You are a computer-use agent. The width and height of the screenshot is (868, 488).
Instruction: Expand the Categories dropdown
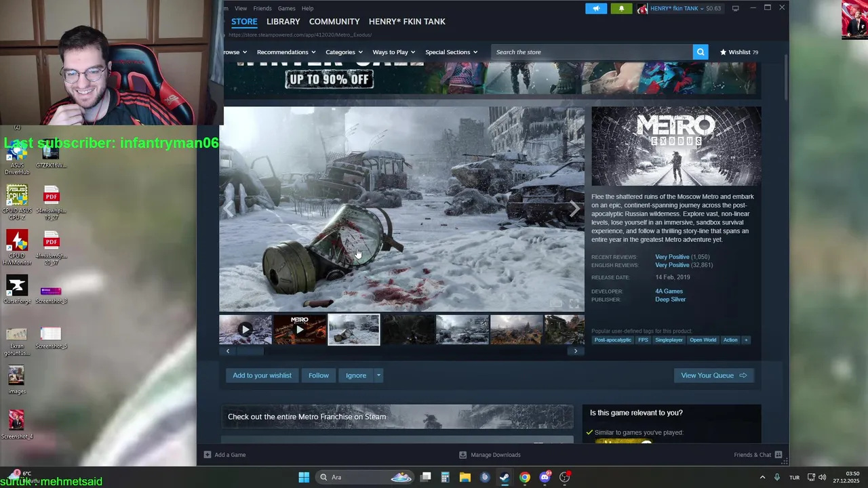point(344,52)
